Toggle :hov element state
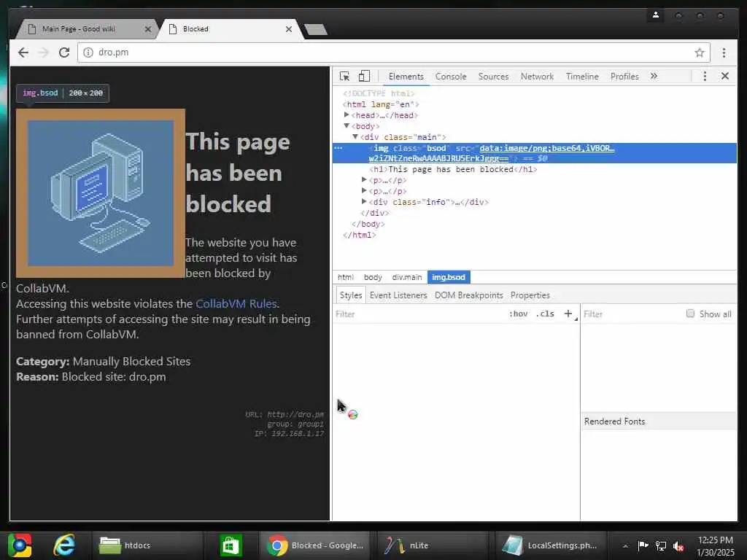Image resolution: width=747 pixels, height=560 pixels. [x=519, y=314]
